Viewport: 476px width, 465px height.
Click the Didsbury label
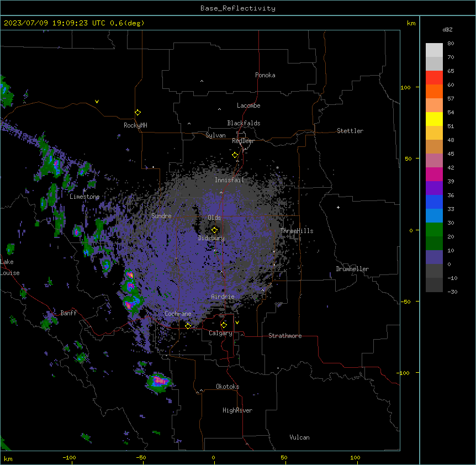pos(211,238)
